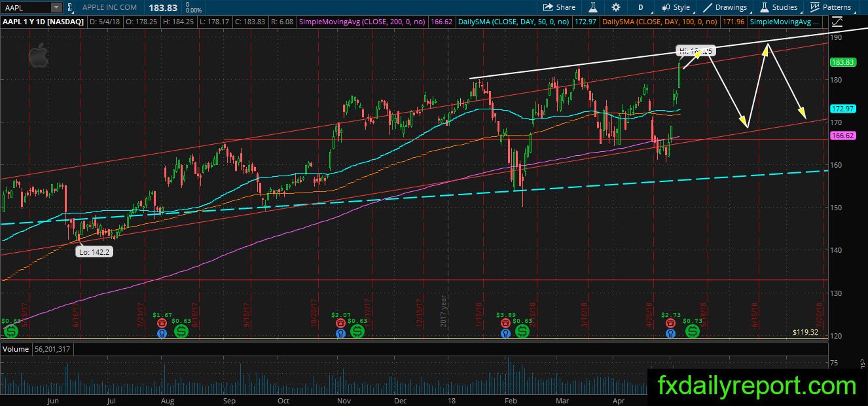This screenshot has height=406, width=868.
Task: Click the $119.32 price level label
Action: point(805,332)
